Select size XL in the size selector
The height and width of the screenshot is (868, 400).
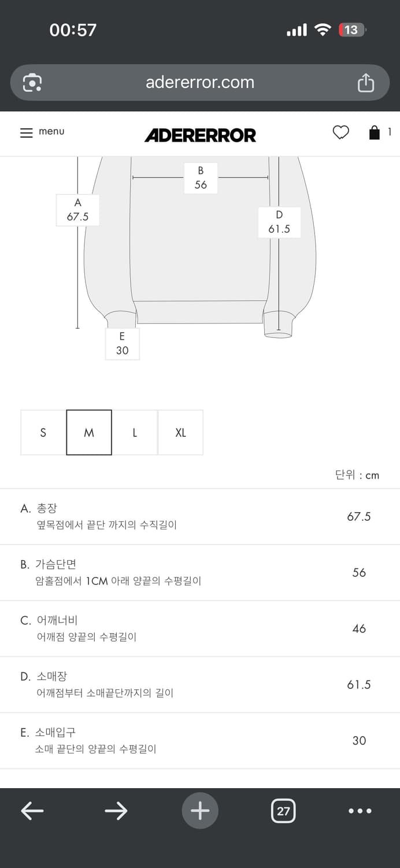(x=180, y=432)
